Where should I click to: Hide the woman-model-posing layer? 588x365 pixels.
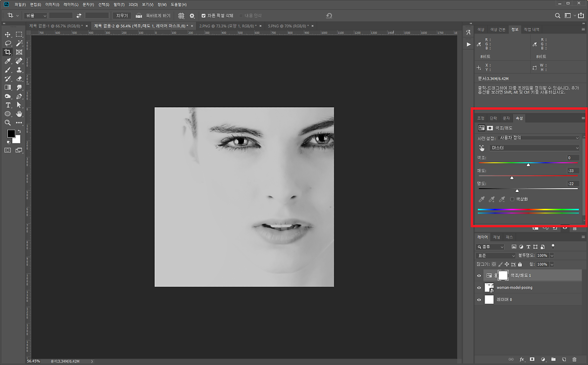click(x=479, y=288)
